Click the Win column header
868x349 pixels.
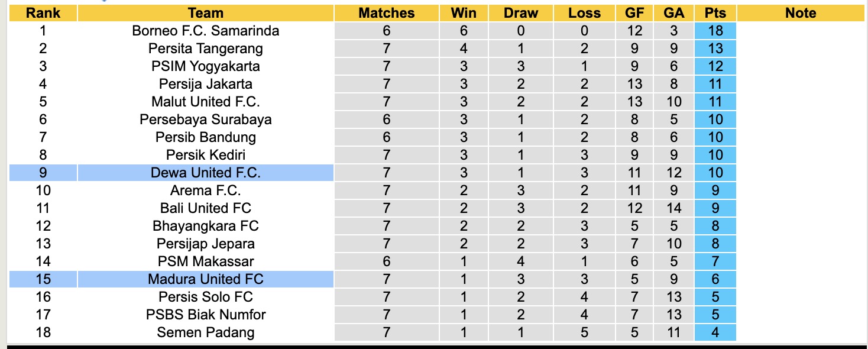464,13
